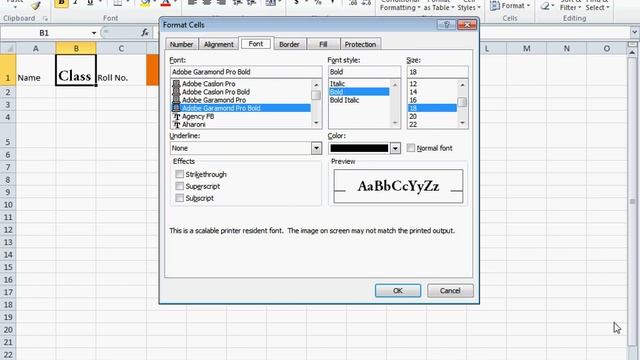
Task: Switch to the Protection tab
Action: point(360,44)
